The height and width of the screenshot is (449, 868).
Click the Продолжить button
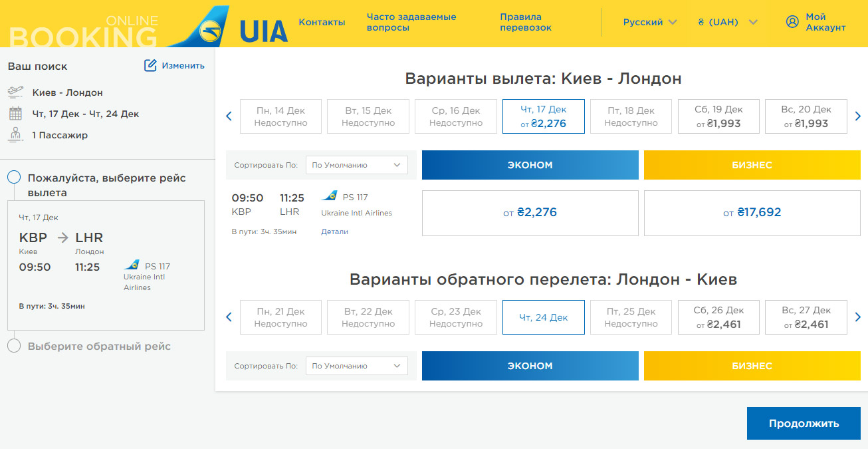coord(804,424)
